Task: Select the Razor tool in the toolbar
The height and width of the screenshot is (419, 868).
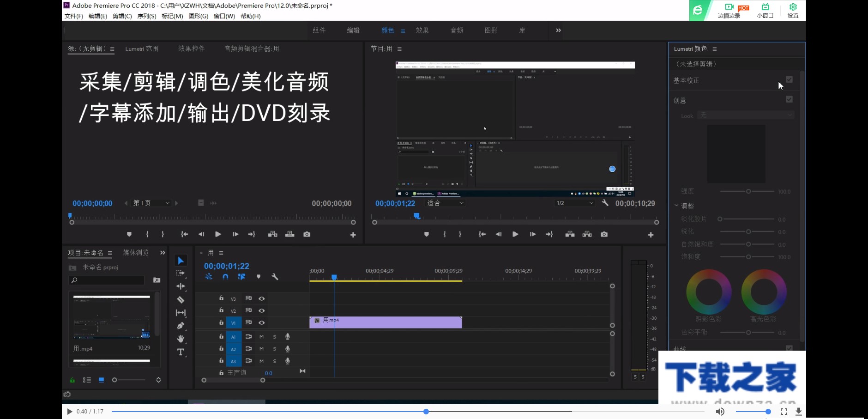Action: pos(181,300)
